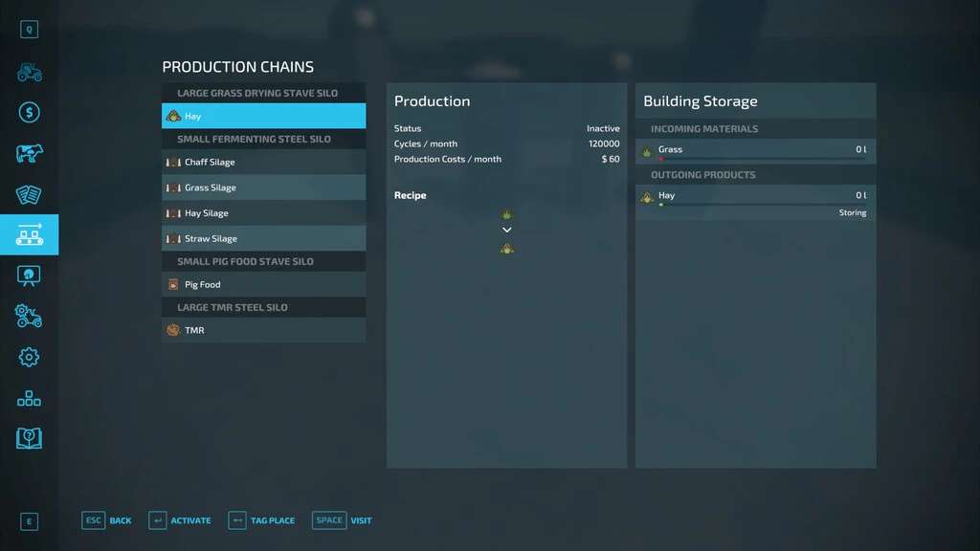Select TMR production chain
This screenshot has width=980, height=551.
(x=263, y=330)
